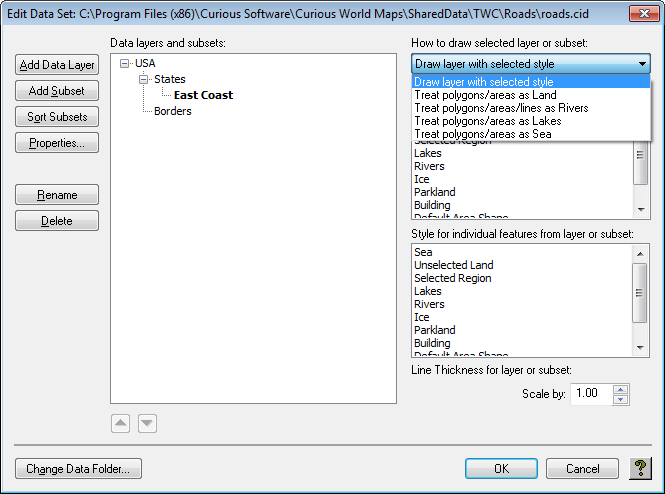Choose Treat polygons/areas/lines as Rivers option
665x494 pixels.
(501, 108)
